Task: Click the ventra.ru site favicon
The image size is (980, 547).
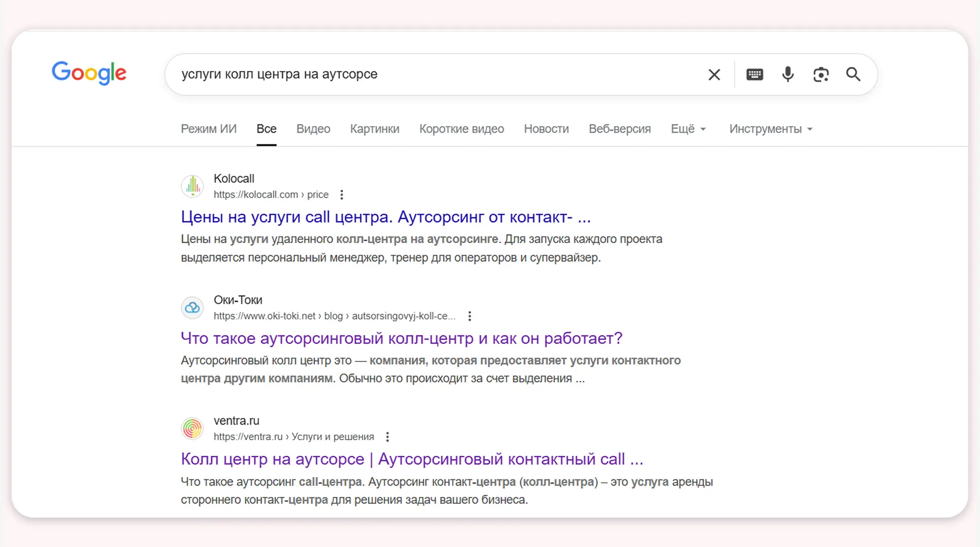Action: [192, 428]
